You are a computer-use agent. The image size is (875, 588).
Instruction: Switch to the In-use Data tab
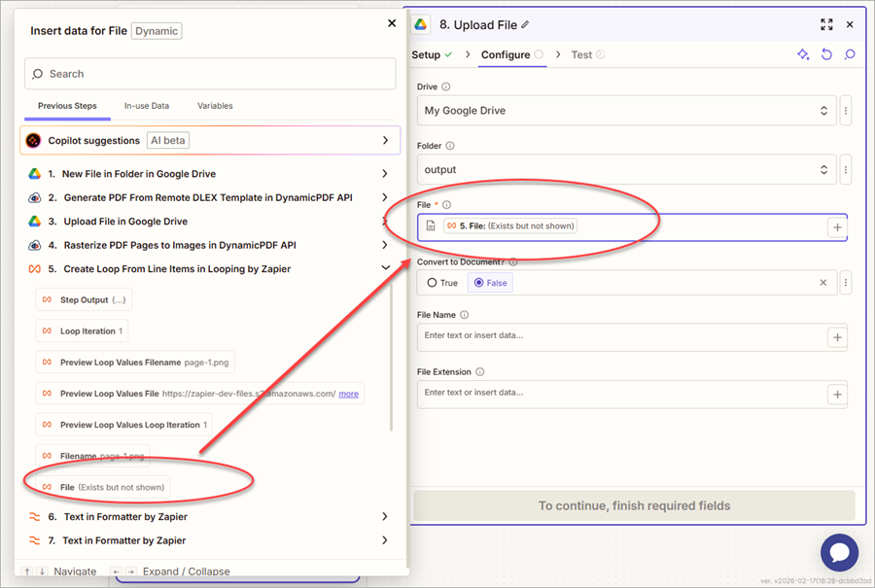(x=147, y=106)
